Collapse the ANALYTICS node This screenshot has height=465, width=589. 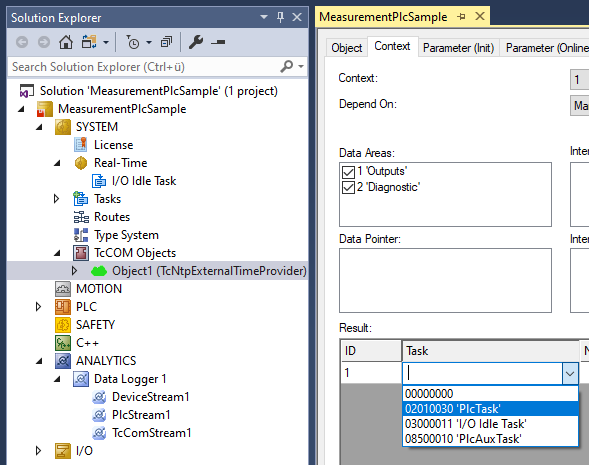(x=39, y=361)
